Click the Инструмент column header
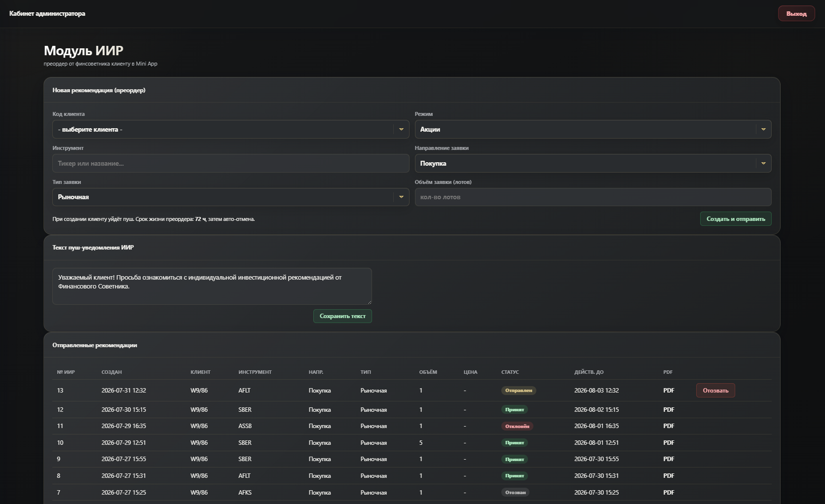The image size is (825, 504). tap(255, 372)
